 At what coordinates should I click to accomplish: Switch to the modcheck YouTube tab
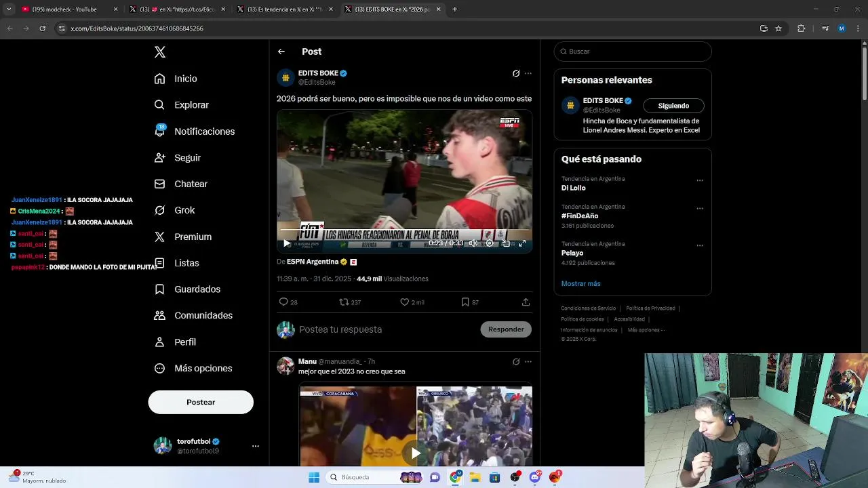coord(69,9)
